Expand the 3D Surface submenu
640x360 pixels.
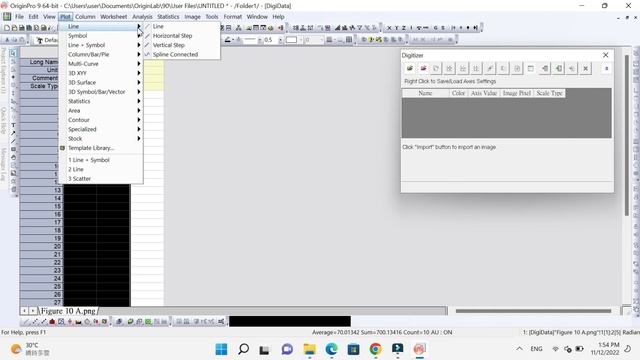(x=101, y=82)
